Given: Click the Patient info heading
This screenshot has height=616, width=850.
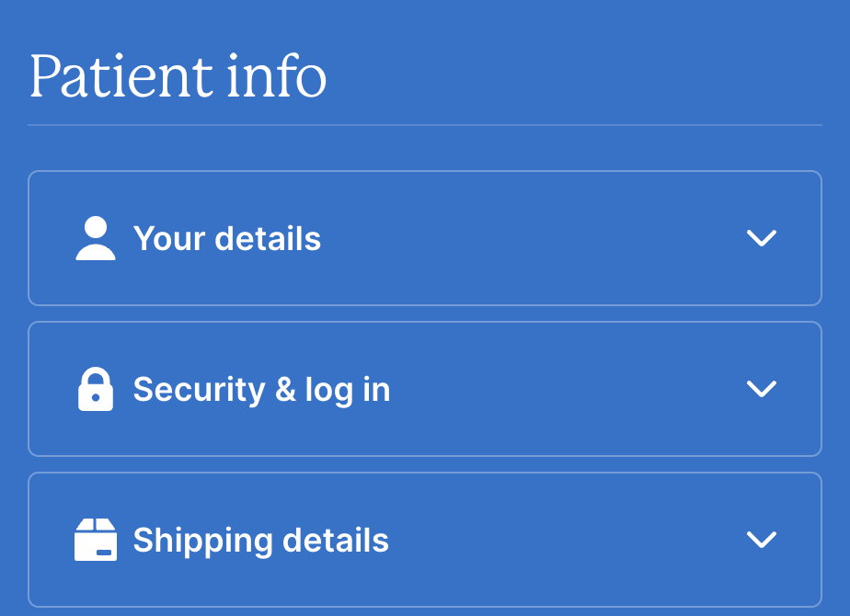Looking at the screenshot, I should coord(178,77).
